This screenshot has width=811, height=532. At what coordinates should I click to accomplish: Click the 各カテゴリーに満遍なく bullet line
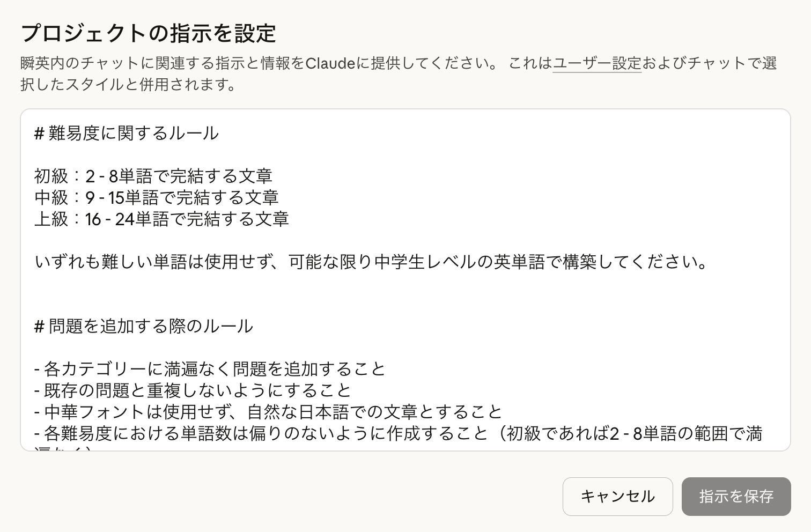click(x=210, y=369)
